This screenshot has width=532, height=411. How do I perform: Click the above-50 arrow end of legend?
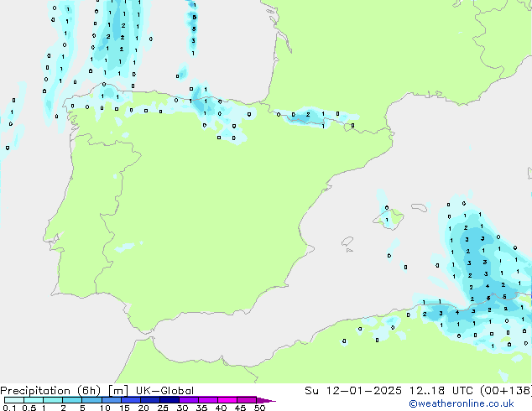pyautogui.click(x=266, y=401)
